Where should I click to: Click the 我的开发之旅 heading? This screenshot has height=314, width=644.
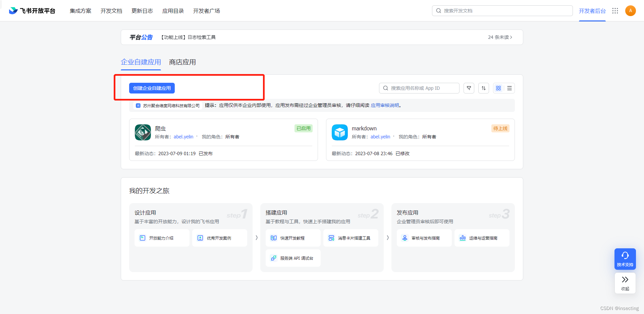tap(149, 191)
